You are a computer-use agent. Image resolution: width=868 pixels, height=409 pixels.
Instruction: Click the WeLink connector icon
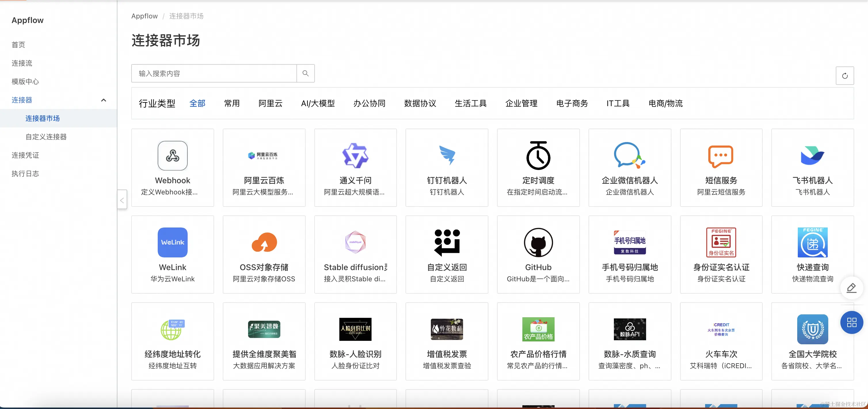point(172,242)
